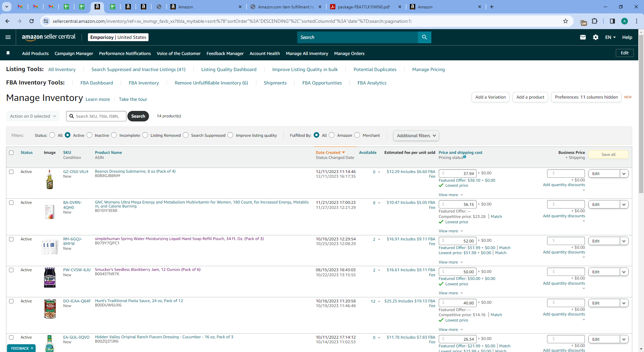Open the FBA Dashboard link
The width and height of the screenshot is (644, 352).
(97, 83)
